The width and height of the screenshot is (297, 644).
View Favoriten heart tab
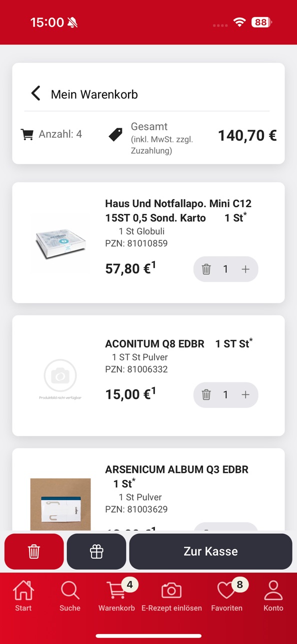[227, 596]
